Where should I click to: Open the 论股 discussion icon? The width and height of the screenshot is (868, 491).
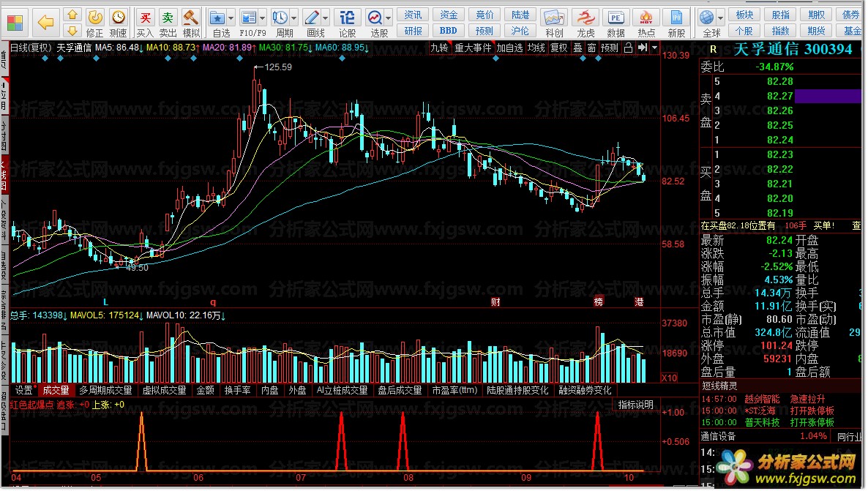coord(347,18)
